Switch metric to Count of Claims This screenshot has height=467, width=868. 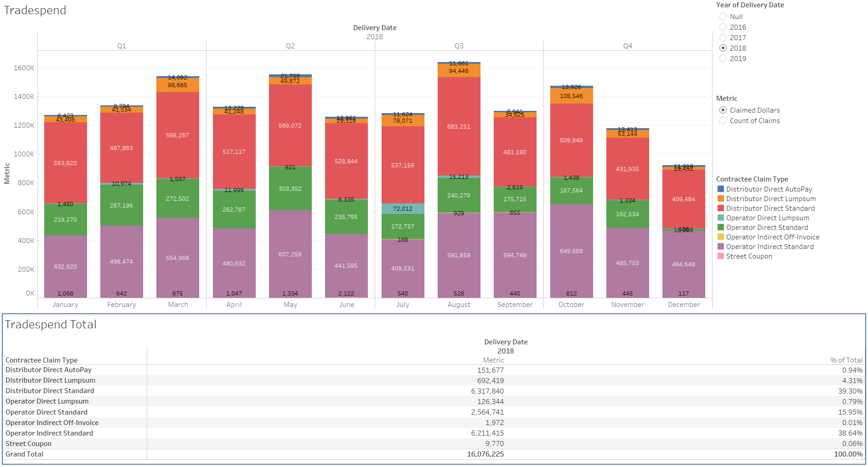pyautogui.click(x=723, y=120)
